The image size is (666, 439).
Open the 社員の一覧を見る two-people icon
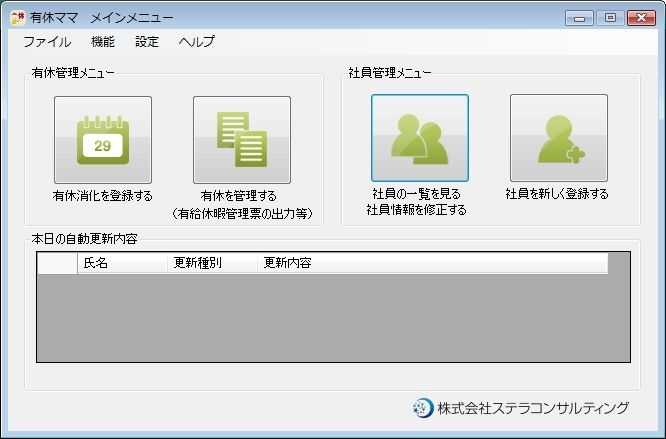pyautogui.click(x=420, y=138)
